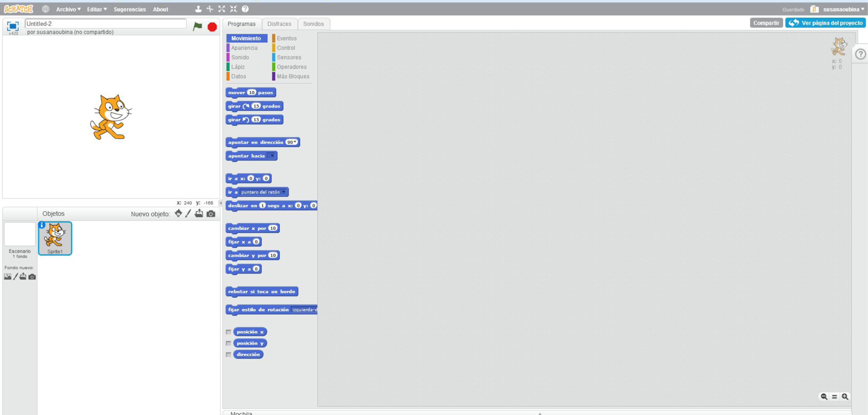Open the apuntar hacia dropdown
Viewport: 868px width, 415px height.
272,156
